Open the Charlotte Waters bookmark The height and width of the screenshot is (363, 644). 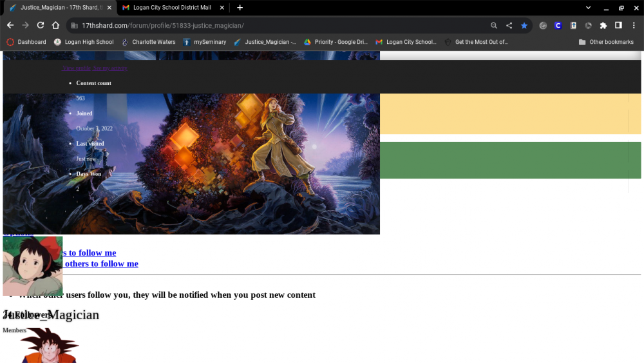click(x=148, y=42)
